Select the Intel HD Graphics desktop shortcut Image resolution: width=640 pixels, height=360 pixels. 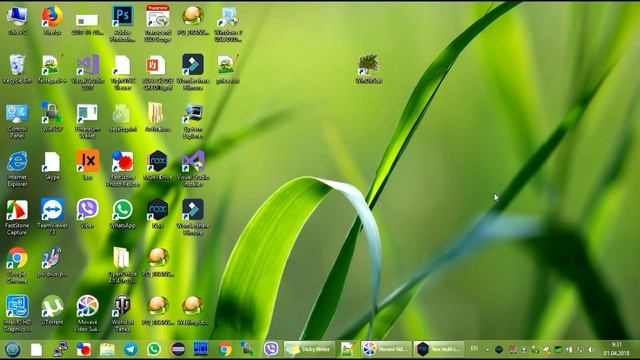pos(17,313)
